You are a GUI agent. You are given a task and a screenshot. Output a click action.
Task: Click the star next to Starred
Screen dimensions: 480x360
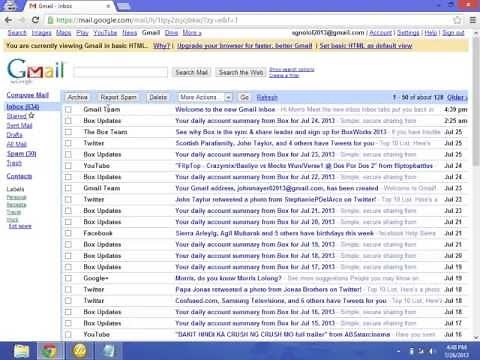click(31, 115)
